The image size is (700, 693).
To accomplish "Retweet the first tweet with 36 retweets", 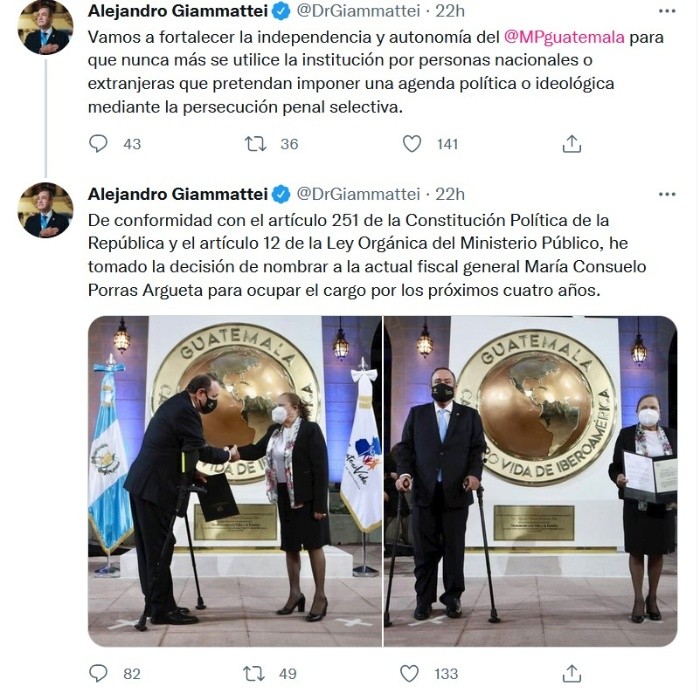I will tap(255, 144).
